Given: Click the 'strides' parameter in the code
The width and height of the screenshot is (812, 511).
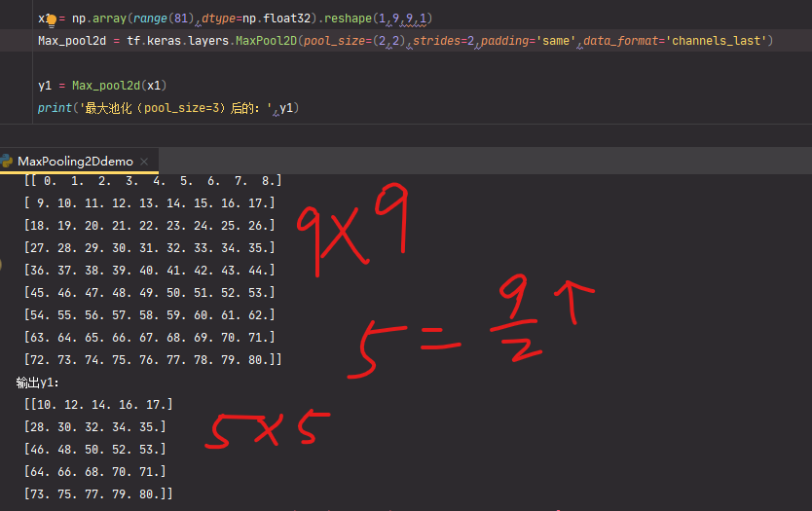Looking at the screenshot, I should [x=436, y=41].
